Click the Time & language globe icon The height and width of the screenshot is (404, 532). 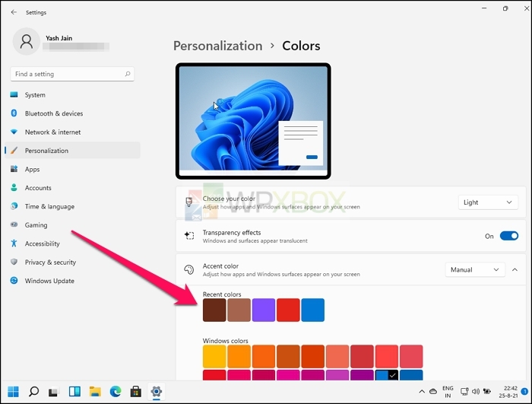pyautogui.click(x=14, y=206)
